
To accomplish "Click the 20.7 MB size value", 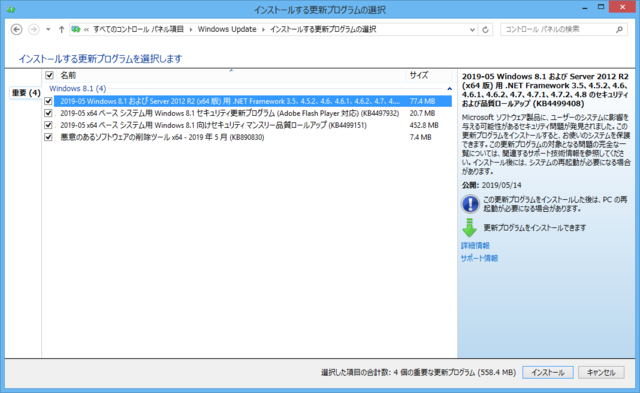I will pos(422,113).
